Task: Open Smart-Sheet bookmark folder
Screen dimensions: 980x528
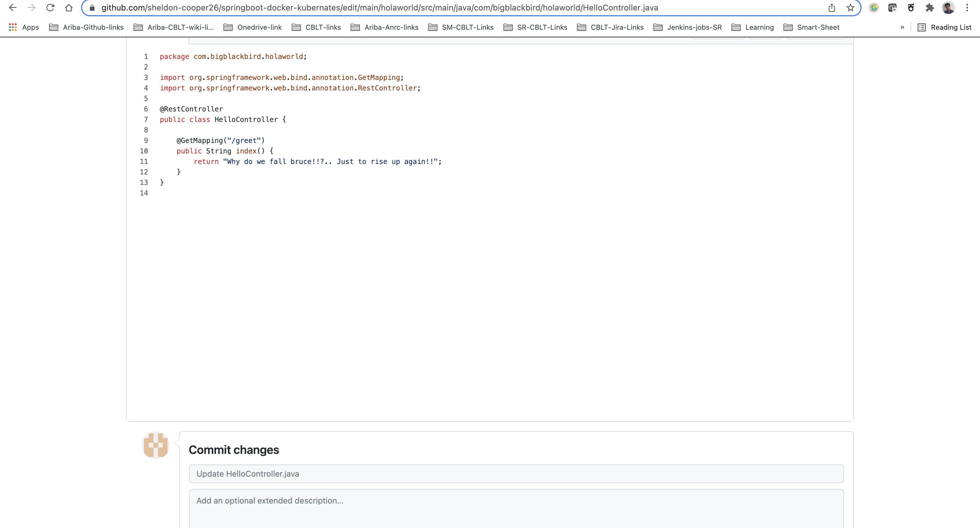Action: point(811,27)
